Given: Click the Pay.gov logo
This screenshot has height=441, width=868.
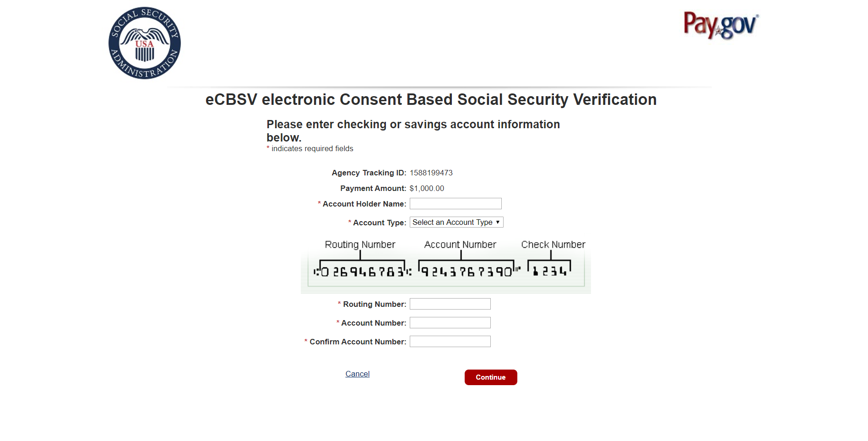Looking at the screenshot, I should (721, 26).
